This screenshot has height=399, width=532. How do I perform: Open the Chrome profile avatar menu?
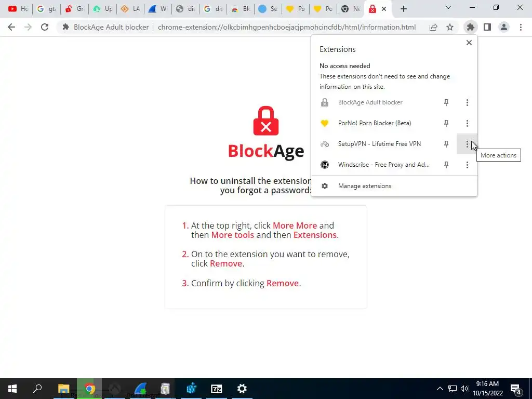pos(504,27)
